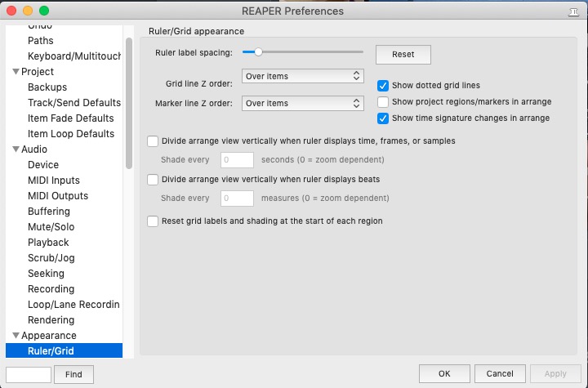This screenshot has width=588, height=388.
Task: Open Loop/Lane Recording preferences page
Action: (73, 305)
